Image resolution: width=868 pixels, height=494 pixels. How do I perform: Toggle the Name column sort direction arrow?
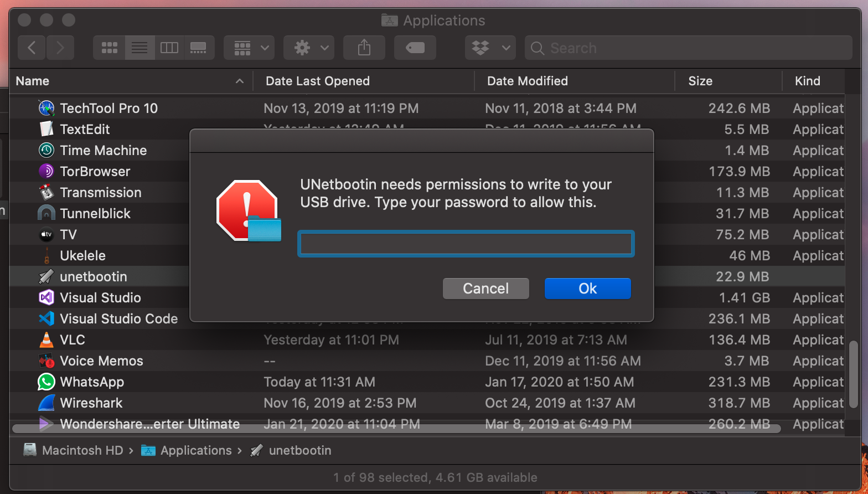click(240, 81)
